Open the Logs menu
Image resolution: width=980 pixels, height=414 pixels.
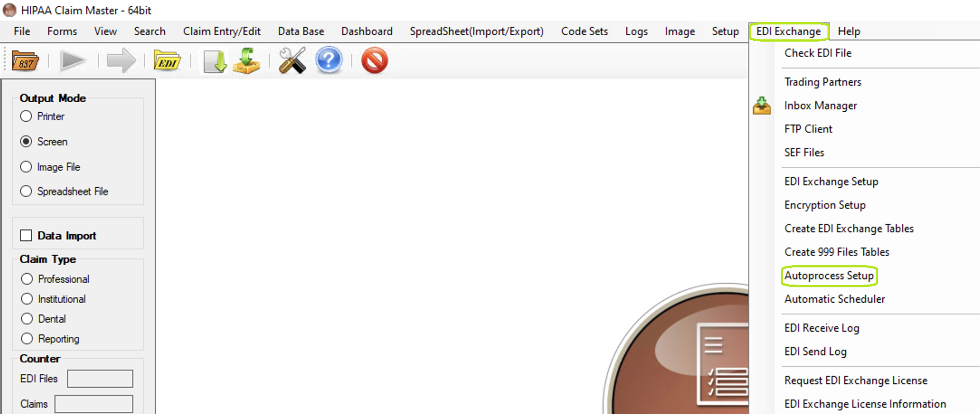click(637, 31)
